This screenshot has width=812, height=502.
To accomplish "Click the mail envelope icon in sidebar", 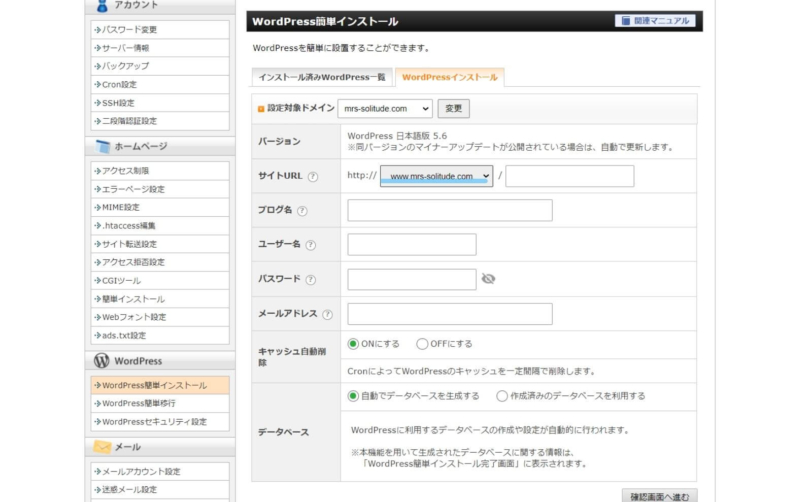I will 101,447.
